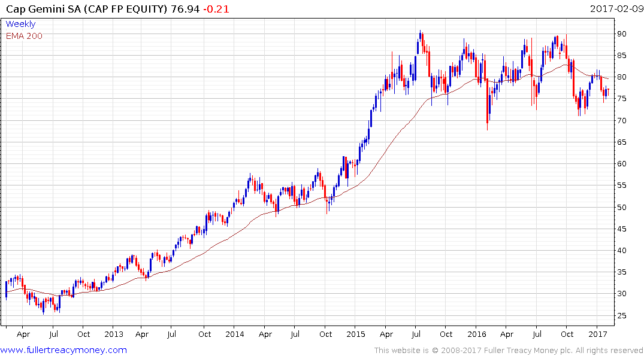Click the 25 price axis label
The image size is (644, 359).
(621, 315)
